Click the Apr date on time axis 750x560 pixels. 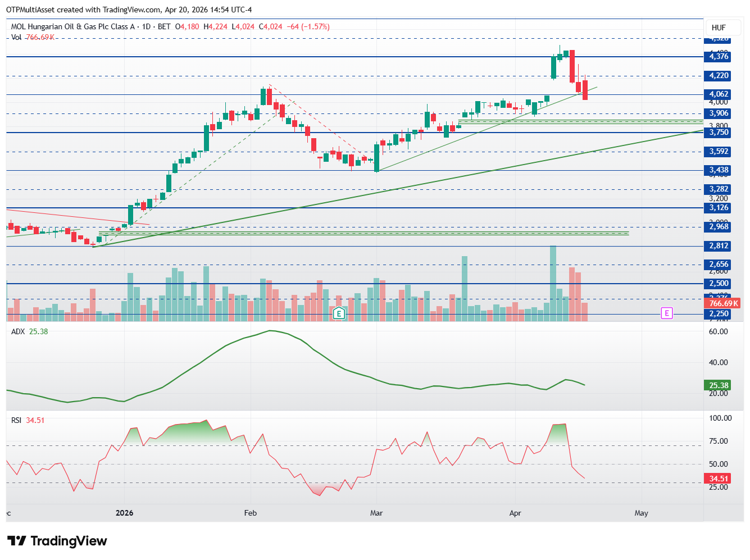[x=515, y=513]
